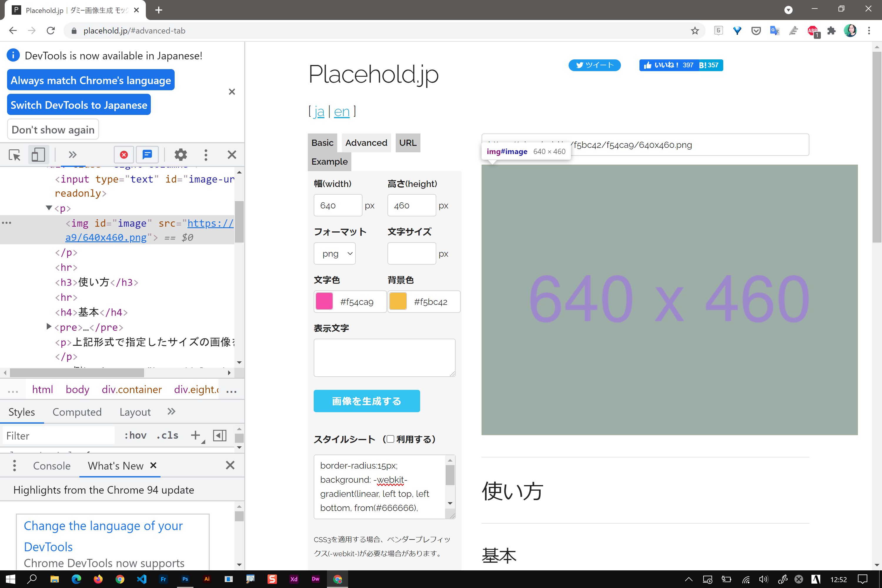
Task: Open Slack from the taskbar
Action: (x=272, y=579)
